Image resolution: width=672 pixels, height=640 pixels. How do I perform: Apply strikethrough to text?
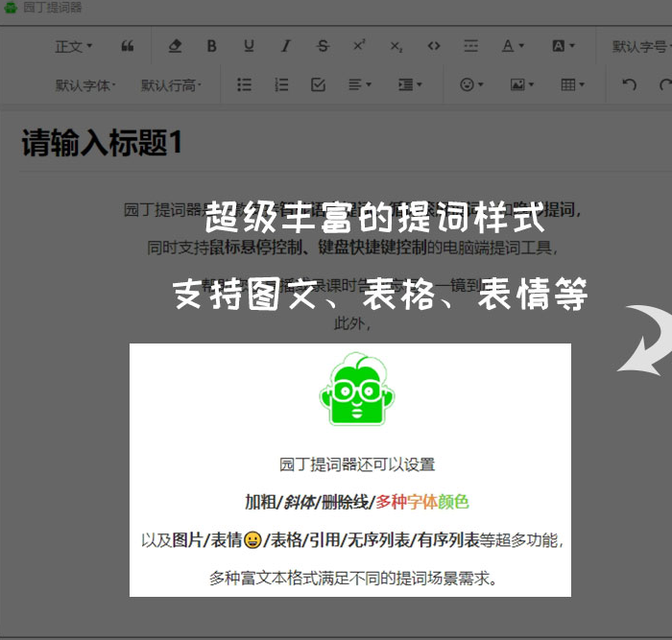point(323,46)
